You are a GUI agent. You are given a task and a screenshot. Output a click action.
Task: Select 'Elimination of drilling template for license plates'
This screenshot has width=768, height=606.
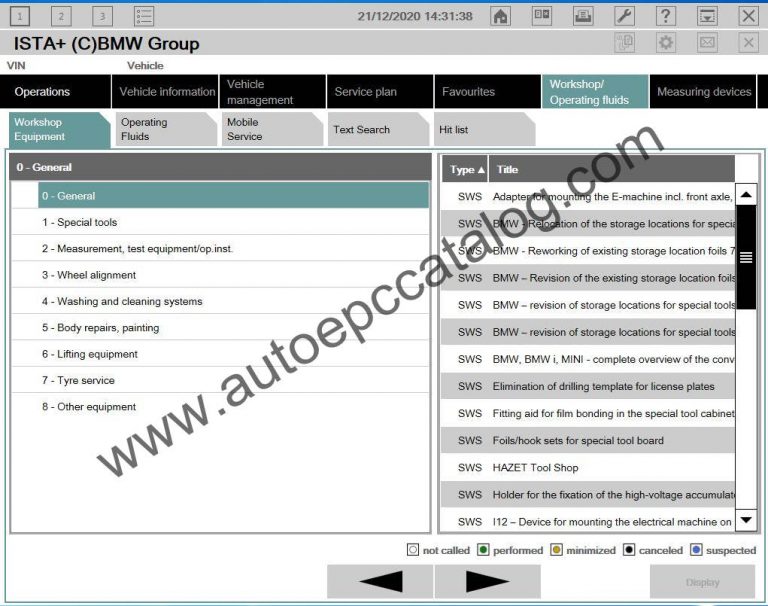(x=588, y=386)
